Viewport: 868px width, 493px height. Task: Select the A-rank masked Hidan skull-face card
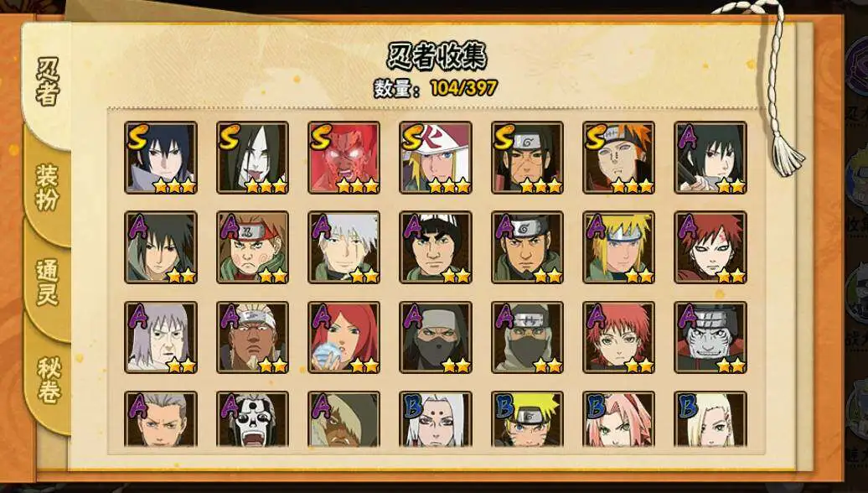tap(252, 418)
